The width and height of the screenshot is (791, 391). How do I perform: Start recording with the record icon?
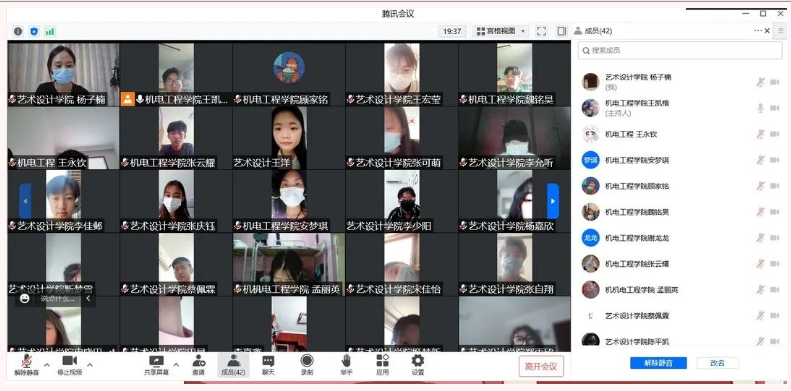[307, 360]
